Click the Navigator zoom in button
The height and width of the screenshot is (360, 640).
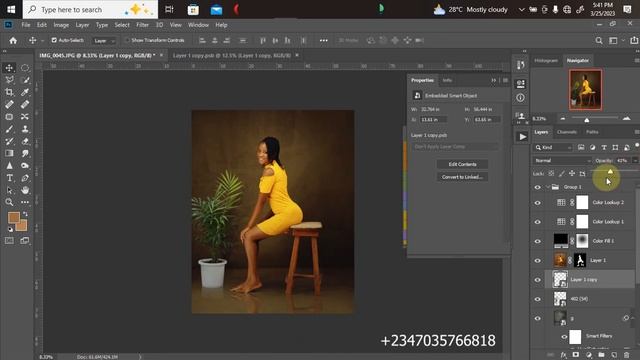click(627, 118)
